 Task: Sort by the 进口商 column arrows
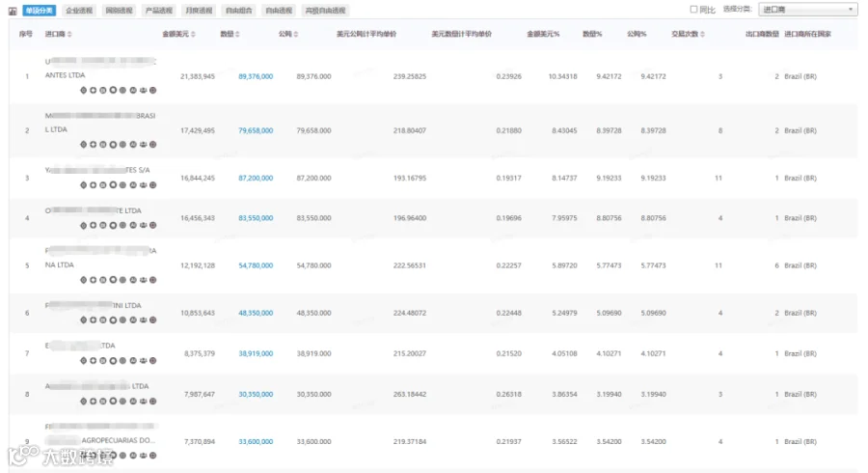coord(69,35)
